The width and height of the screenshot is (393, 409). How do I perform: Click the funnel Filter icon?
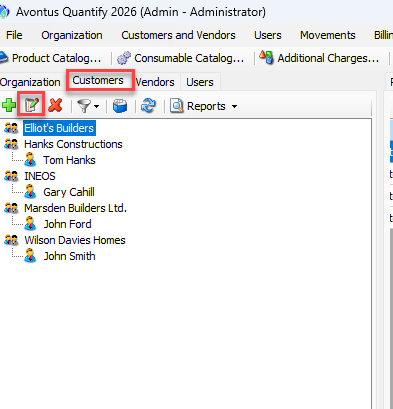tap(84, 106)
